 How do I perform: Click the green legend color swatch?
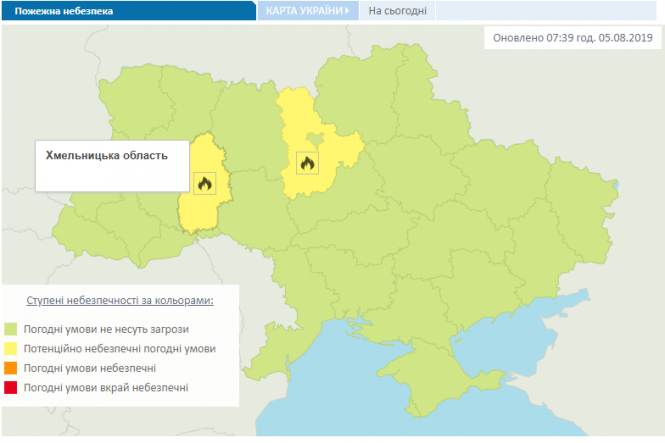coord(11,329)
